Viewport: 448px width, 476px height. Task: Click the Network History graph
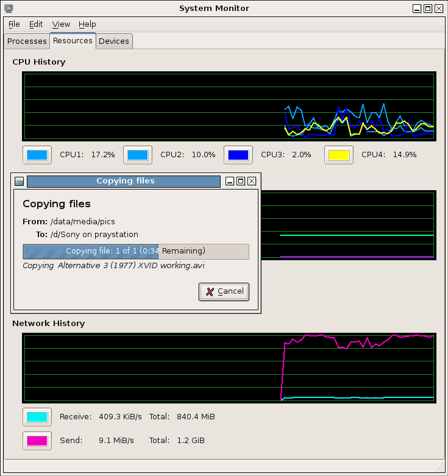click(229, 368)
